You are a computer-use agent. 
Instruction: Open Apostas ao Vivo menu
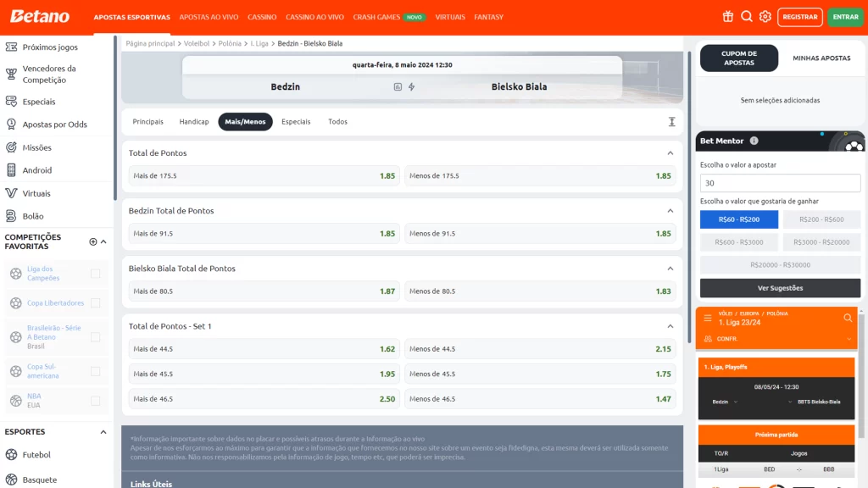tap(209, 17)
